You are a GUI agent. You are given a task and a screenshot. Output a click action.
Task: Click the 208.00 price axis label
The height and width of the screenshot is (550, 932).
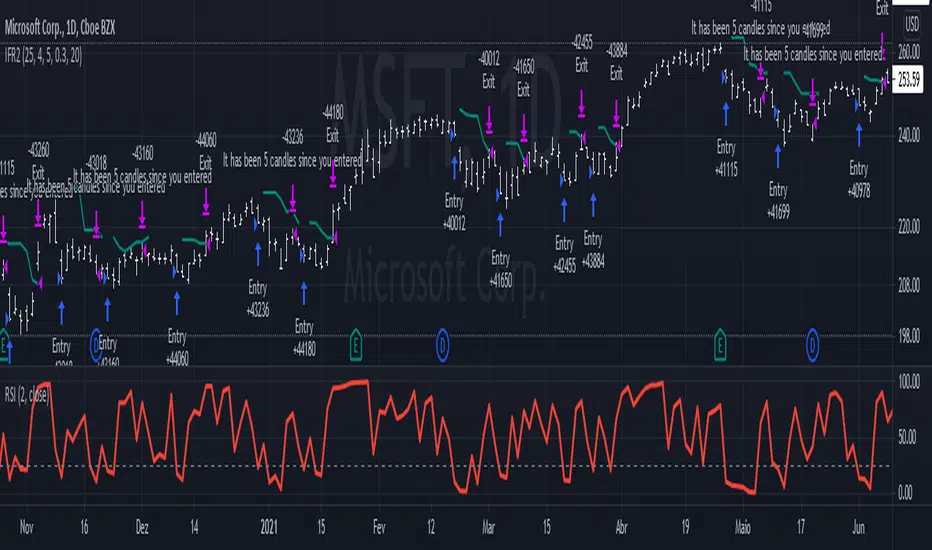point(909,285)
